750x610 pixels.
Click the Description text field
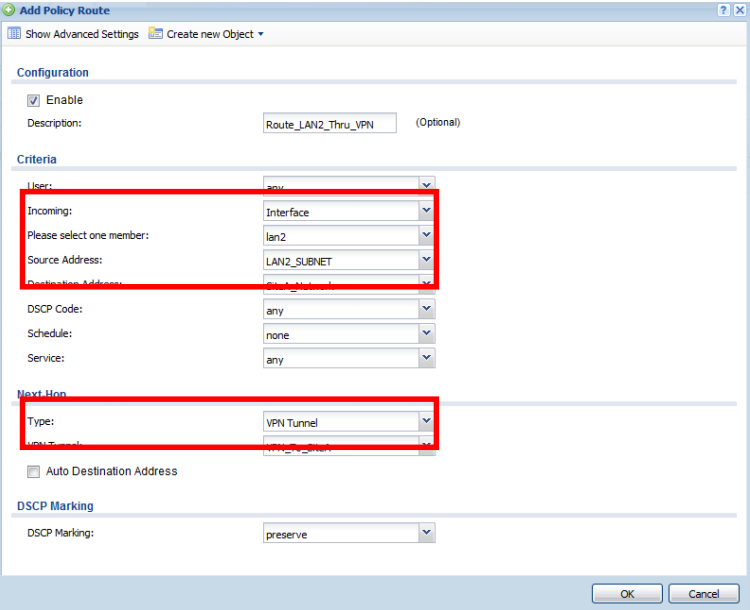point(327,123)
